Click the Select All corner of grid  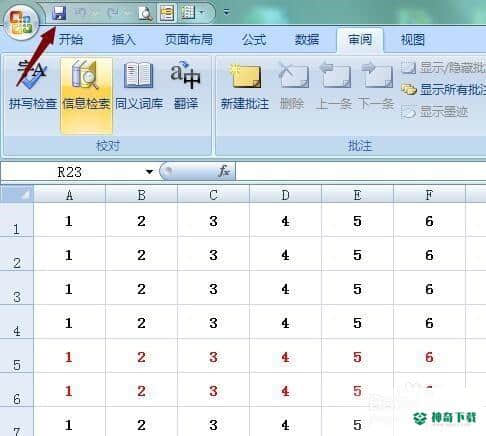(x=17, y=195)
